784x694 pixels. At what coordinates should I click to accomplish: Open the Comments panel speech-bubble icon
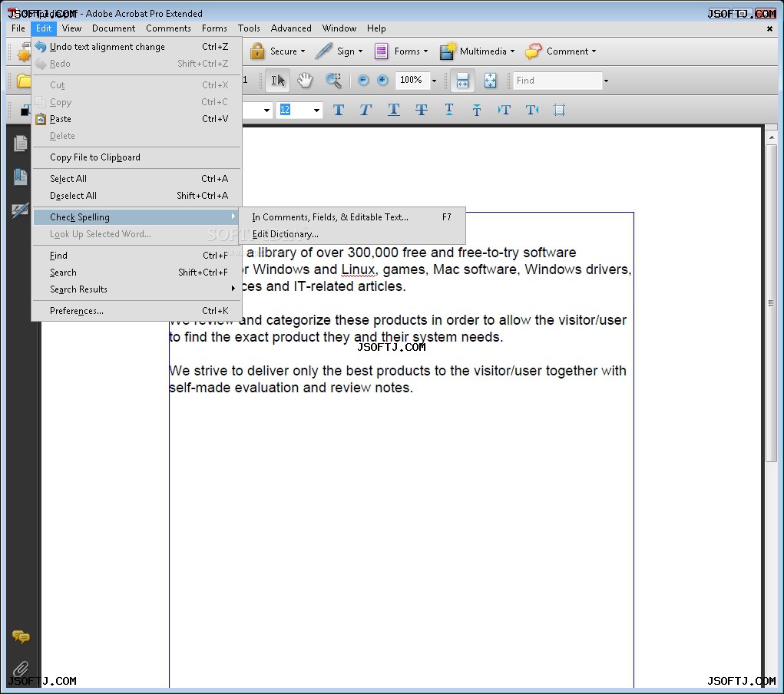pos(21,636)
